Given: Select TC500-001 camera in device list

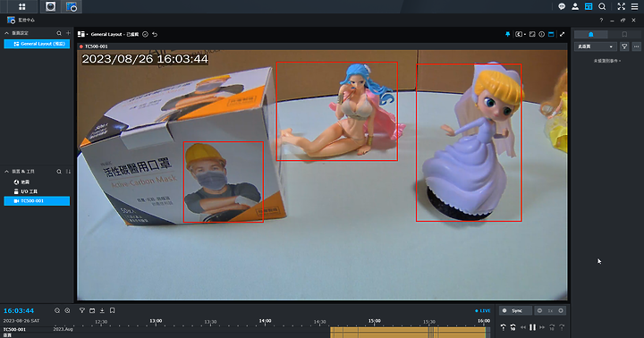Looking at the screenshot, I should [x=37, y=201].
